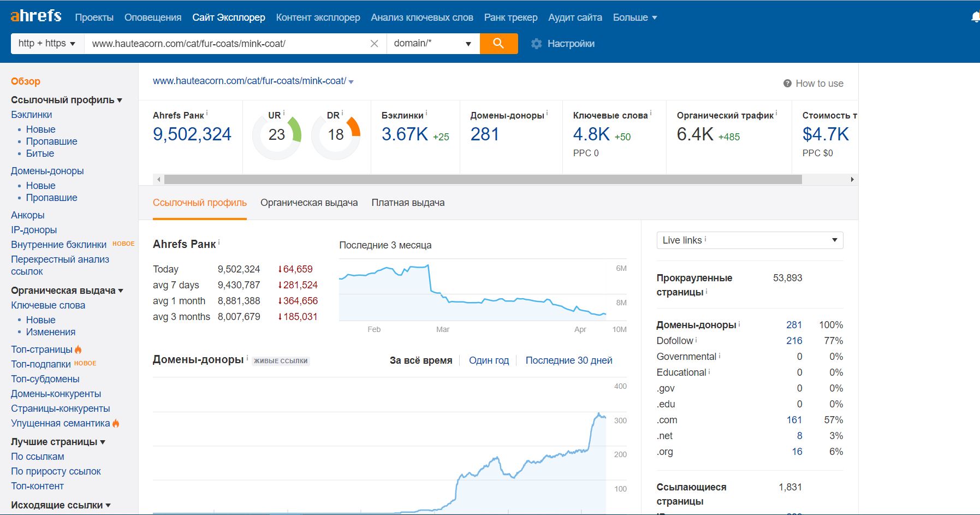Viewport: 980px width, 515px height.
Task: Click the 16 .org domains count
Action: click(x=797, y=452)
